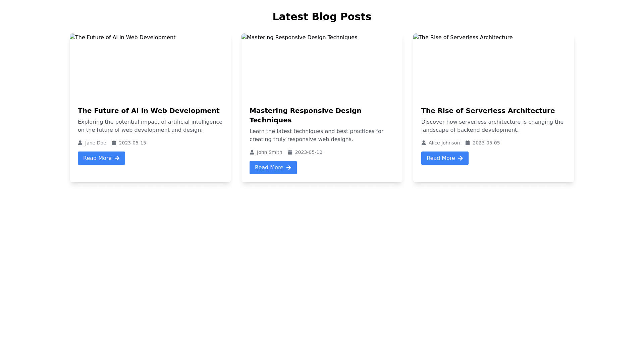
Task: Select 'The Future of AI in Web Development' heading
Action: click(x=149, y=111)
